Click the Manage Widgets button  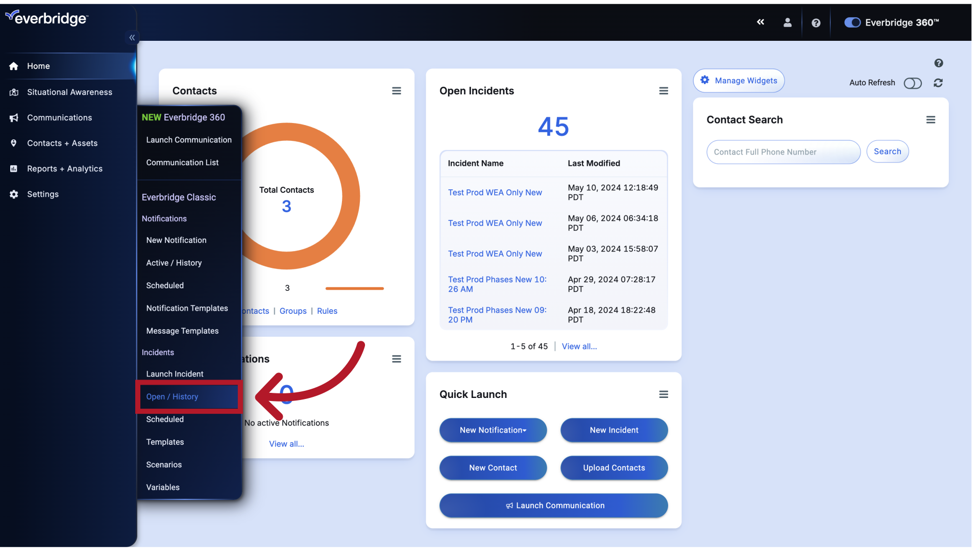tap(739, 81)
